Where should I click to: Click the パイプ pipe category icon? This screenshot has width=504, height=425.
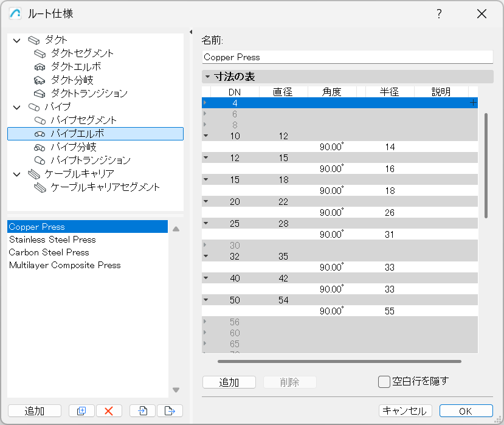pyautogui.click(x=34, y=107)
